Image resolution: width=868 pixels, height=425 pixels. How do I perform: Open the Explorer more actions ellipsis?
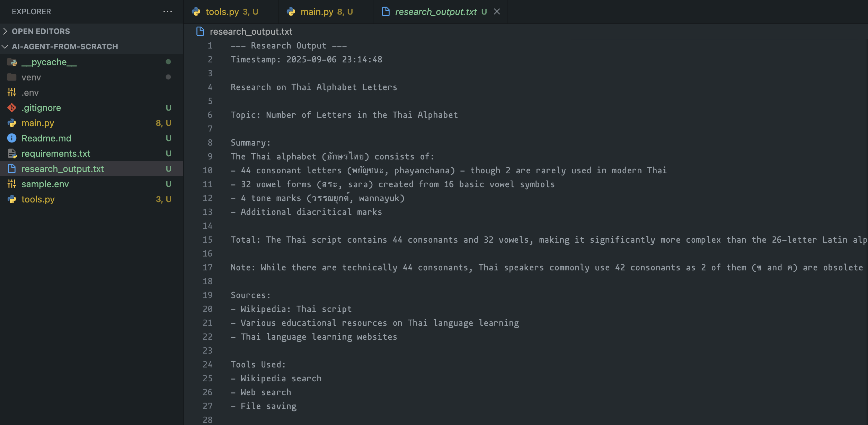click(x=168, y=11)
